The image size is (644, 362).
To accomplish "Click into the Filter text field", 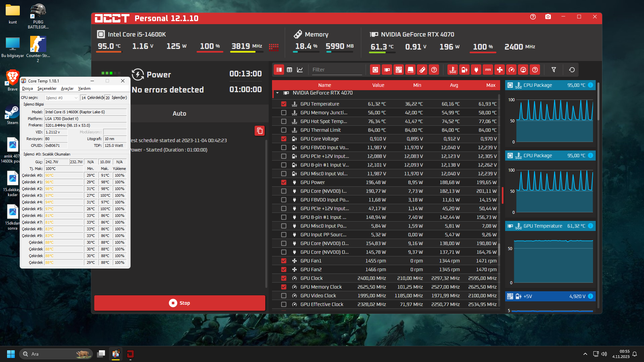I will coord(336,70).
